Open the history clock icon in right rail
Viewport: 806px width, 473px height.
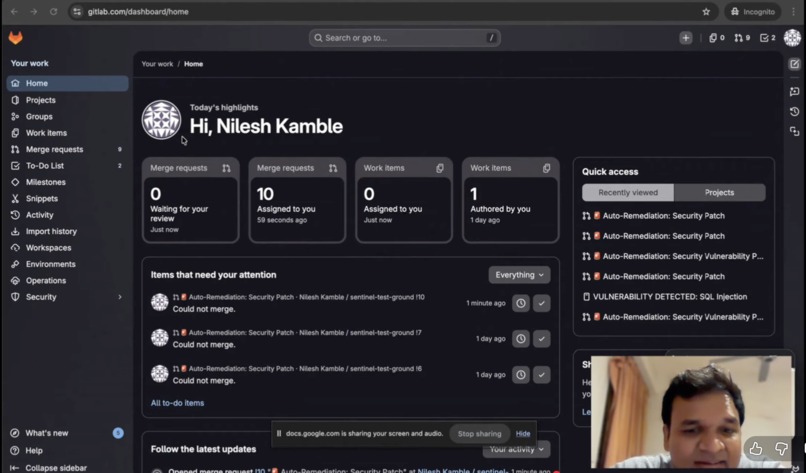(794, 112)
